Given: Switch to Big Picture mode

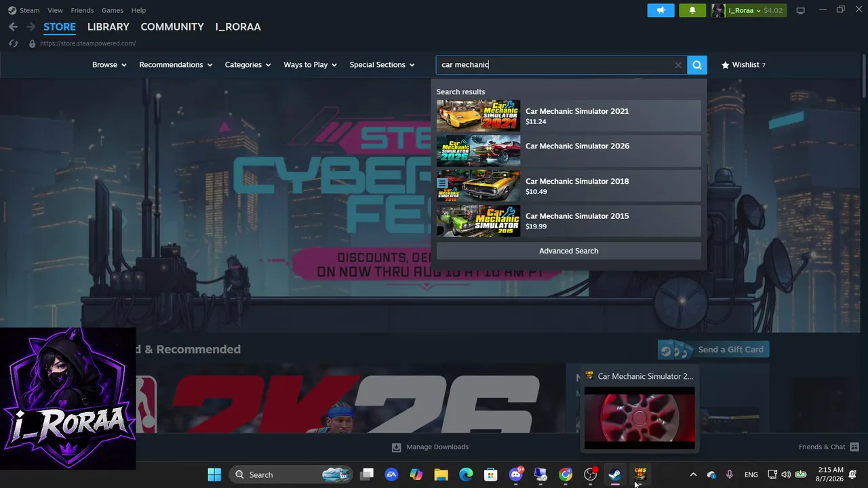Looking at the screenshot, I should click(800, 10).
